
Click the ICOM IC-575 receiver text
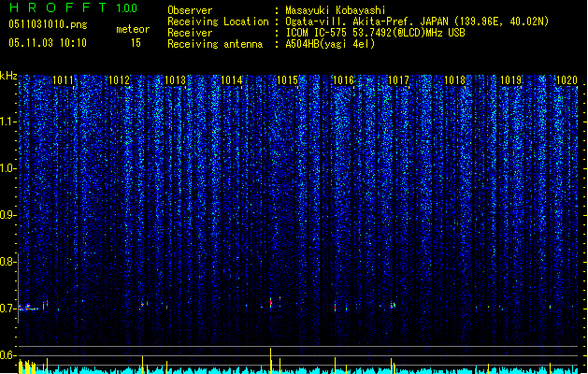click(375, 33)
